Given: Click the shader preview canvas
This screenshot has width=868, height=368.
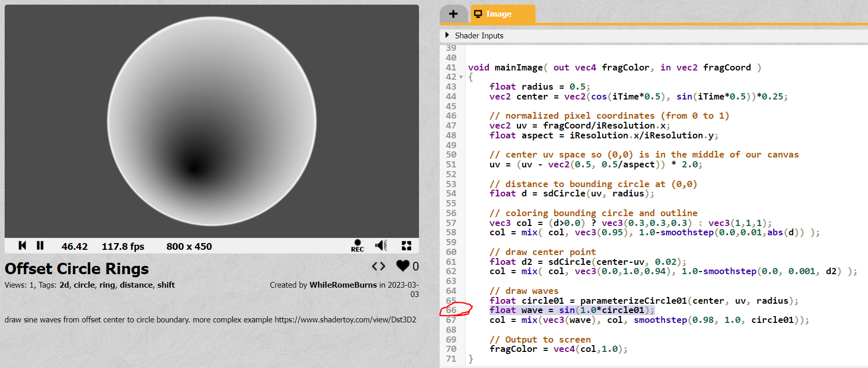Looking at the screenshot, I should point(212,121).
